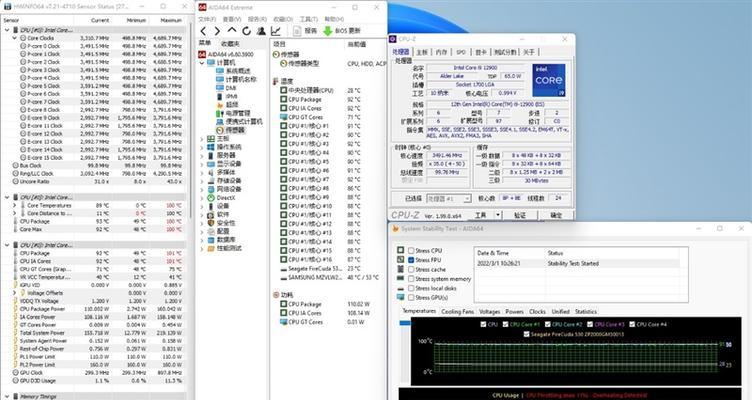Screen dimensions: 752x400
Task: Go back in AIDA64 toolbar
Action: (203, 31)
